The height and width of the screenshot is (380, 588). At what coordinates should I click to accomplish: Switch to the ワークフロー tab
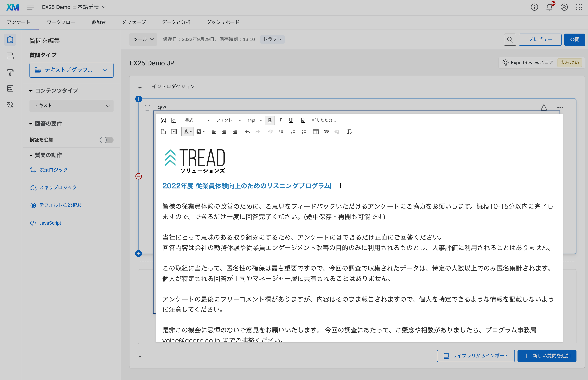[x=61, y=22]
